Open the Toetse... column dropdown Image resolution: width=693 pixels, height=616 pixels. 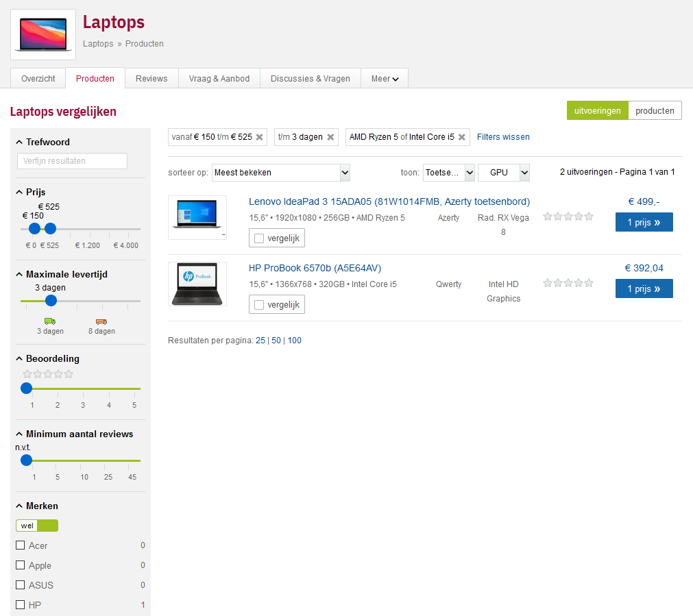[448, 173]
